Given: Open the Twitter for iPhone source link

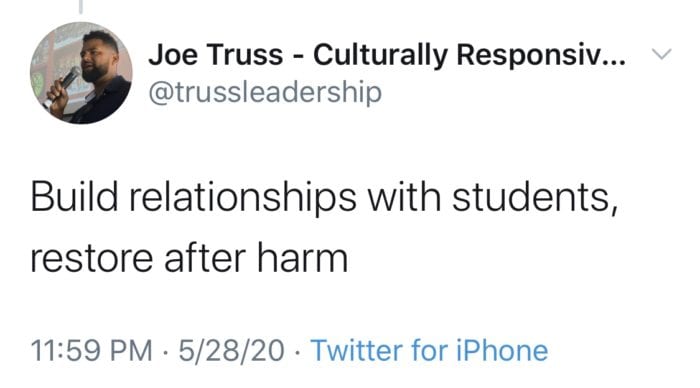Looking at the screenshot, I should point(429,350).
